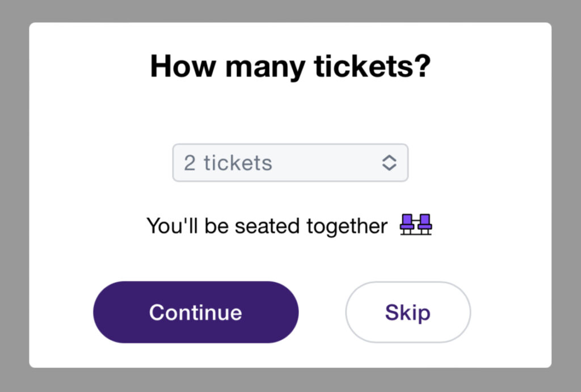The height and width of the screenshot is (392, 581).
Task: Click the "How many tickets?" heading
Action: (x=290, y=66)
